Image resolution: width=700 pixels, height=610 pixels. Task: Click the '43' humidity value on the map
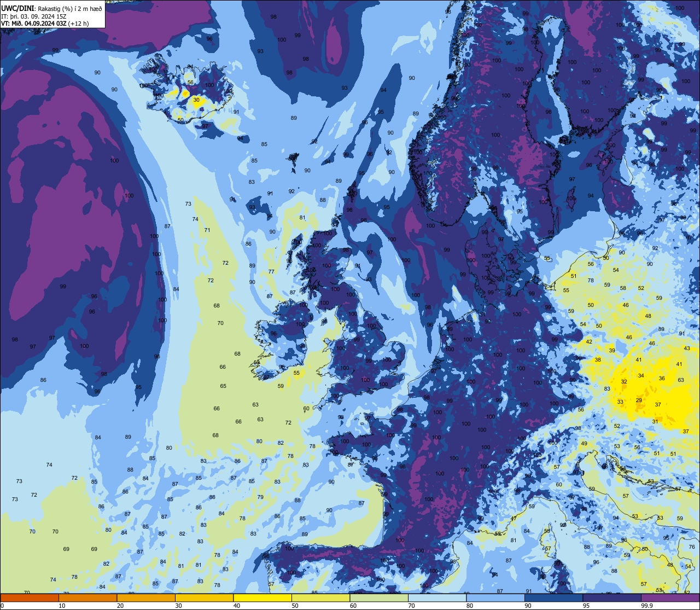click(x=687, y=348)
